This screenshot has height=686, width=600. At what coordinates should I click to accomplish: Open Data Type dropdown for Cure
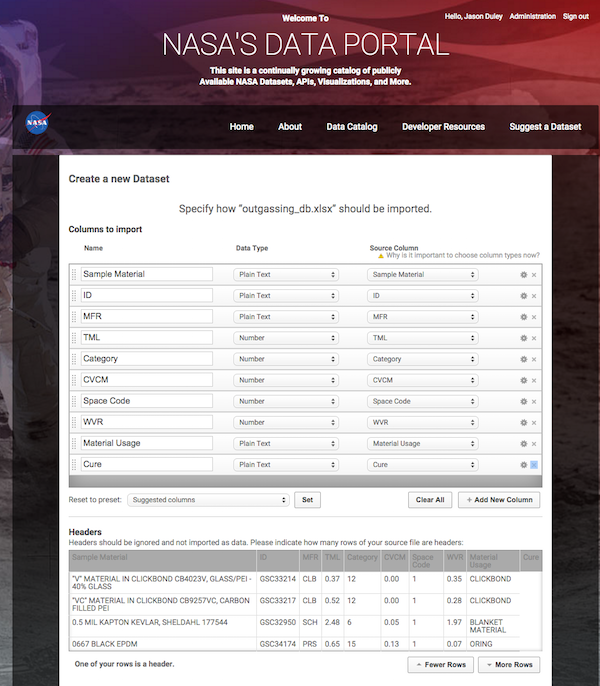coord(286,465)
